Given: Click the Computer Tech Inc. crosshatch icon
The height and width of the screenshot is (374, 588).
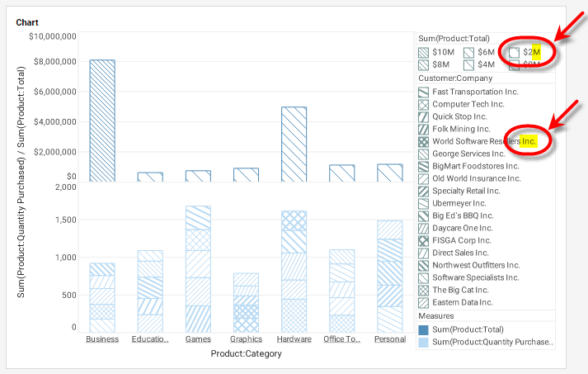Looking at the screenshot, I should pyautogui.click(x=423, y=105).
